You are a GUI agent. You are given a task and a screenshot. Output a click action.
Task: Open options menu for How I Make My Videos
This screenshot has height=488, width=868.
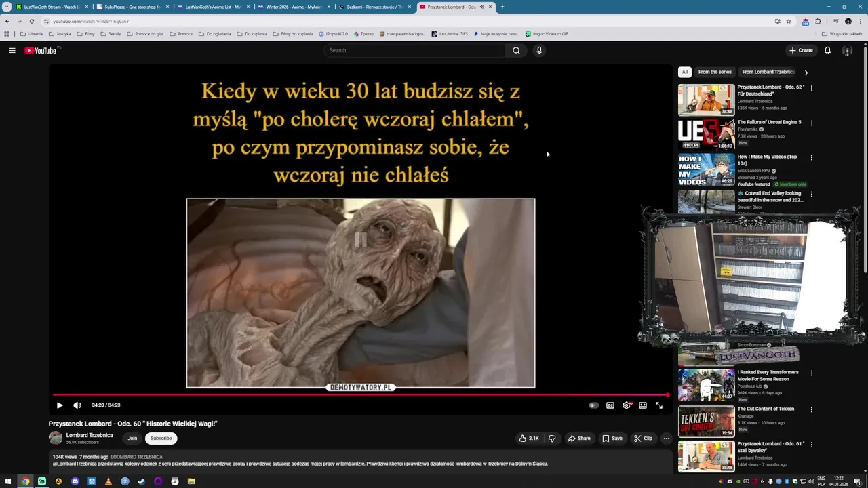(x=812, y=158)
